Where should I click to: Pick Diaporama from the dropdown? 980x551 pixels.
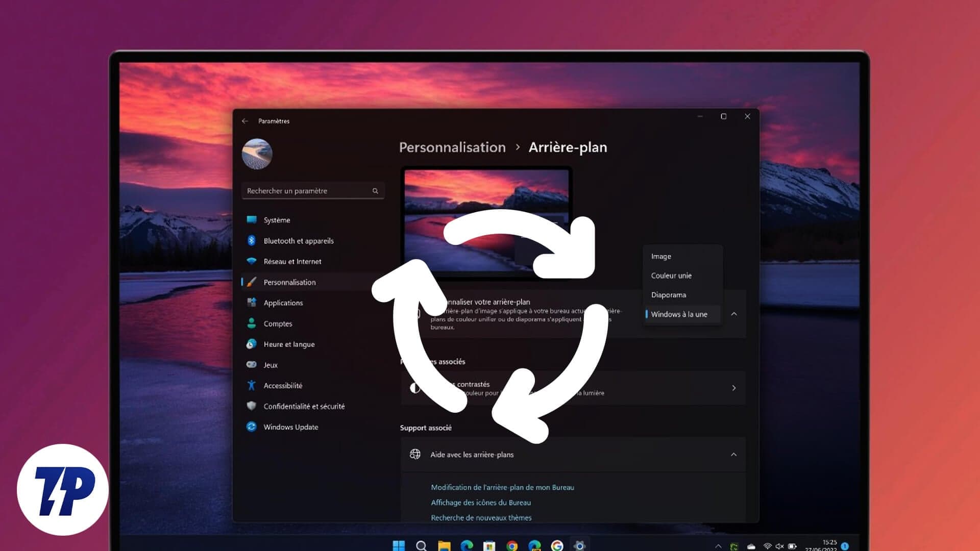pos(668,295)
